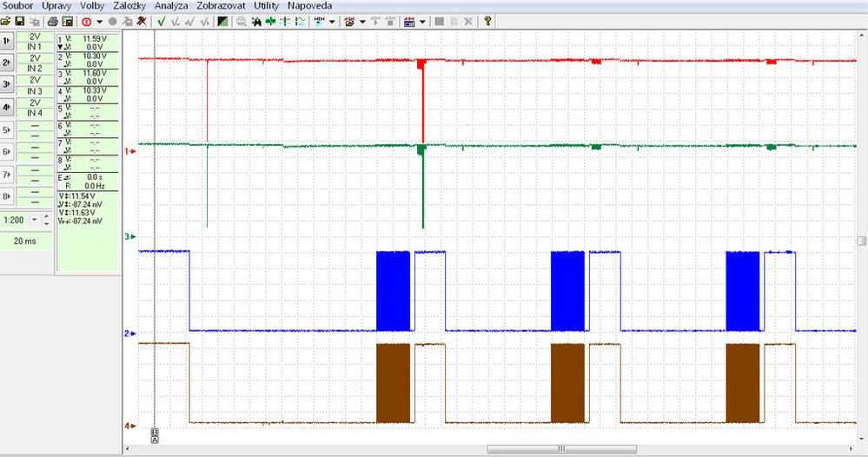Click the gray save-copy icon next to floppy
Viewport: 868px width, 457px height.
click(x=35, y=22)
